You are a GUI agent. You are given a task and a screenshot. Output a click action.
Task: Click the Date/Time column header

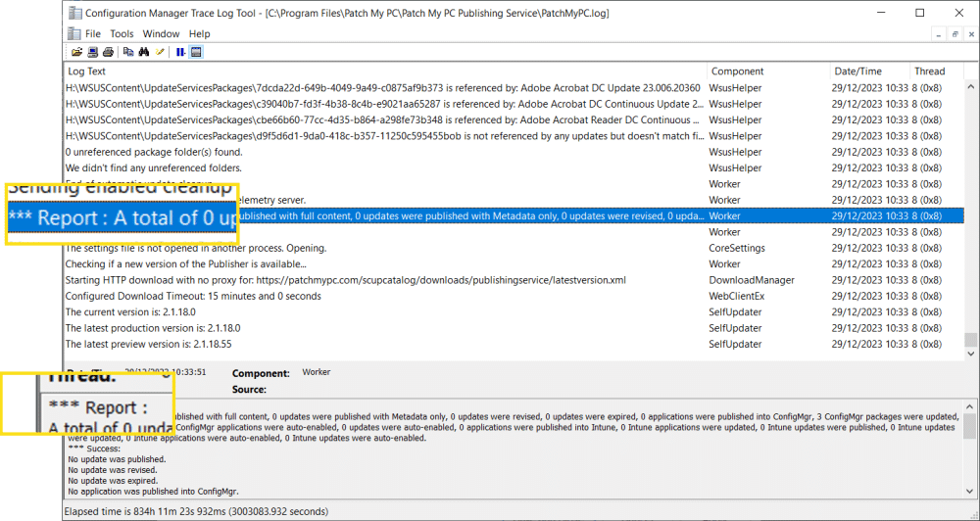868,71
